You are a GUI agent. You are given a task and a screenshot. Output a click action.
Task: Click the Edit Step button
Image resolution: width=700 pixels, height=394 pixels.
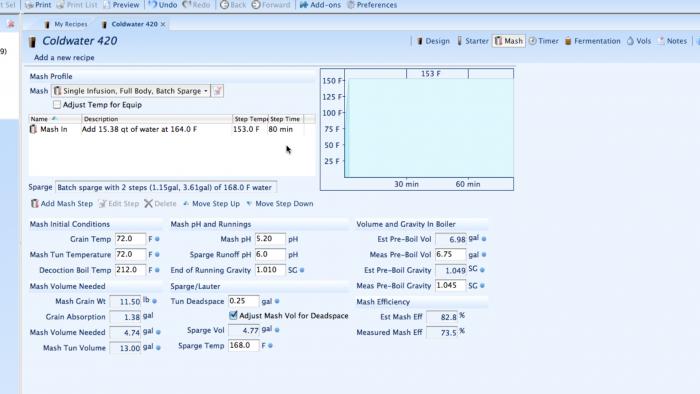[x=119, y=204]
